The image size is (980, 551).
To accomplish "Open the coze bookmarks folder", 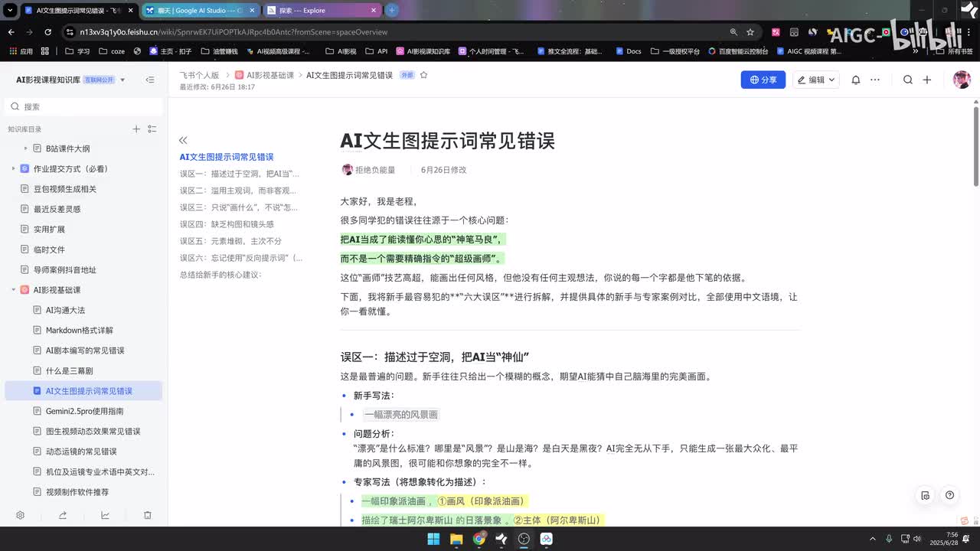I will 111,51.
